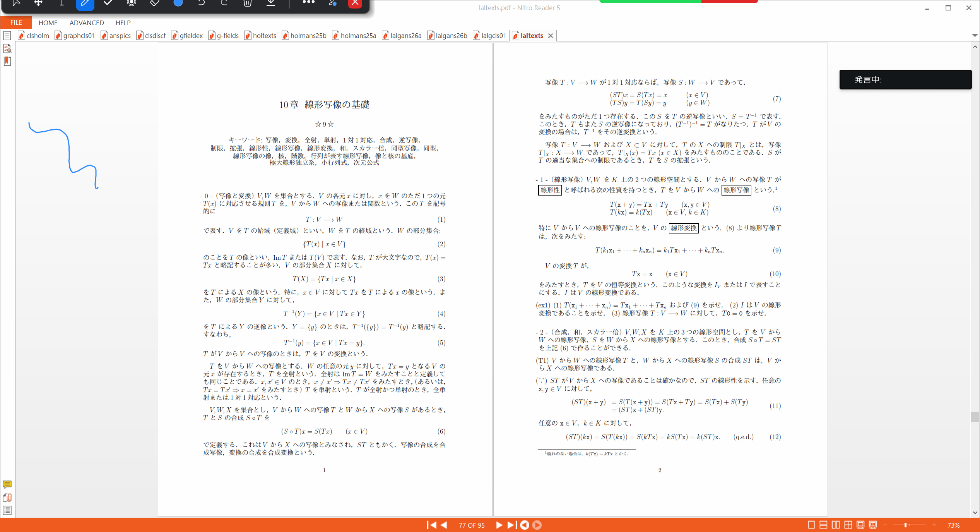Open more options three-dots menu
This screenshot has height=532, width=980.
coord(308,2)
